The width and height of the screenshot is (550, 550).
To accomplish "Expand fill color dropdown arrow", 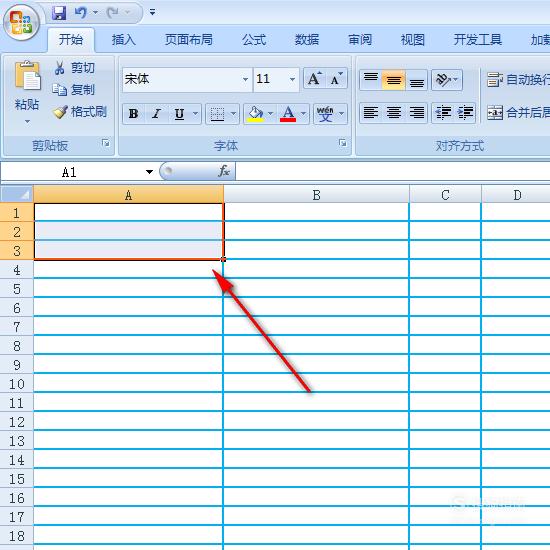I will pyautogui.click(x=270, y=114).
